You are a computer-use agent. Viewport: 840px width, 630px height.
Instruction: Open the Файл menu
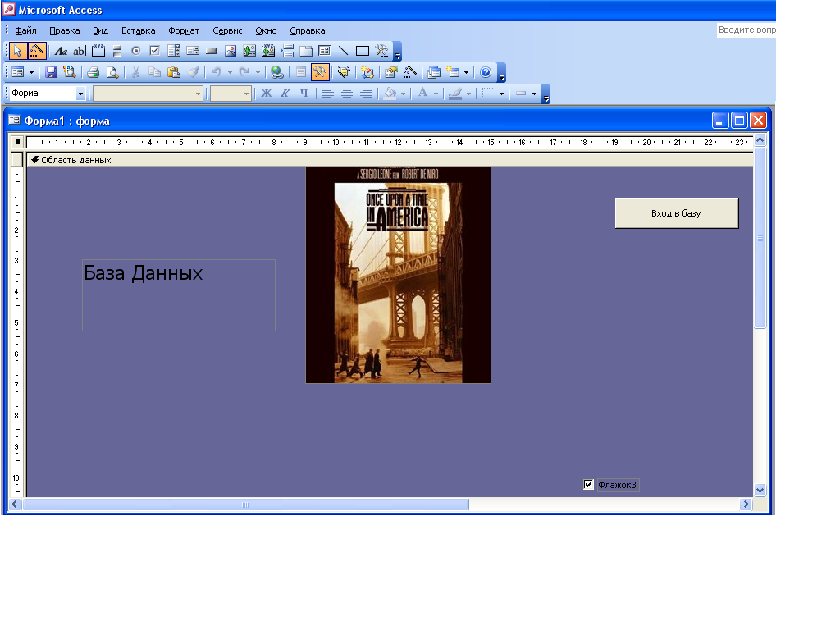coord(25,30)
